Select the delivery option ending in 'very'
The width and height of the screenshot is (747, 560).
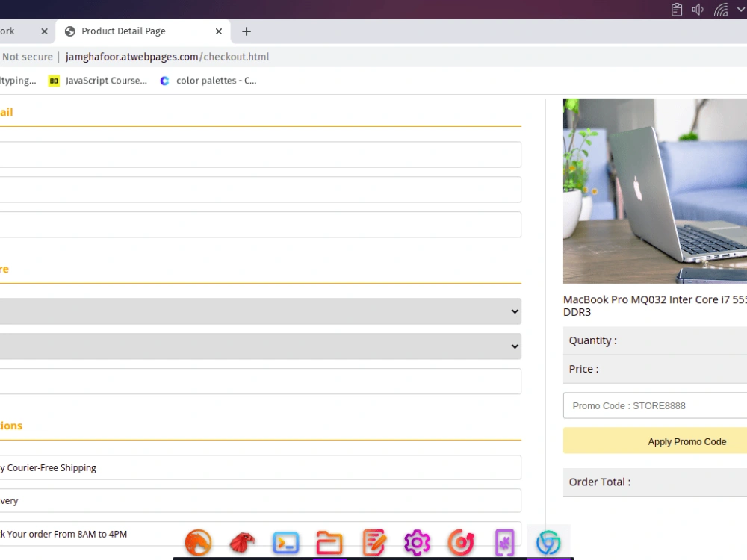click(260, 500)
